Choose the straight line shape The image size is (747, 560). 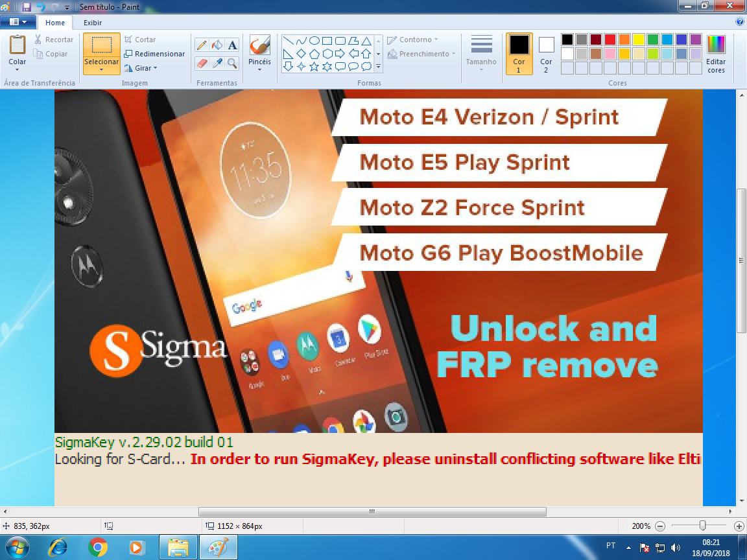click(x=288, y=41)
